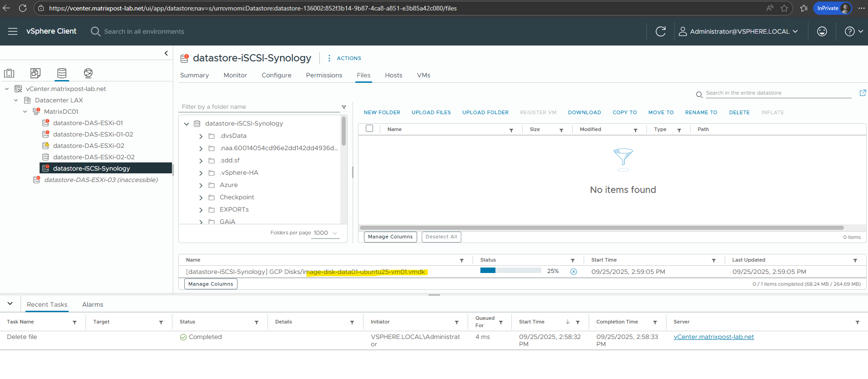This screenshot has width=868, height=379.
Task: Filter Recent Tasks by Initiator column
Action: click(457, 322)
